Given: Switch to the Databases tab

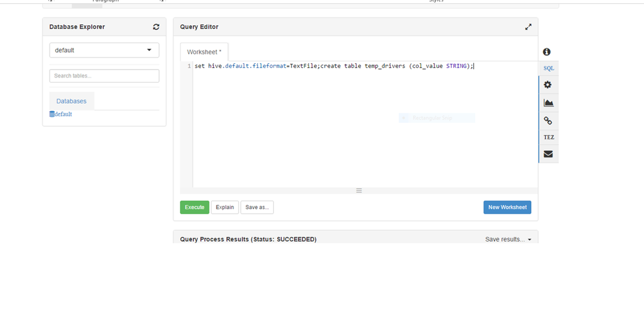Looking at the screenshot, I should [72, 101].
